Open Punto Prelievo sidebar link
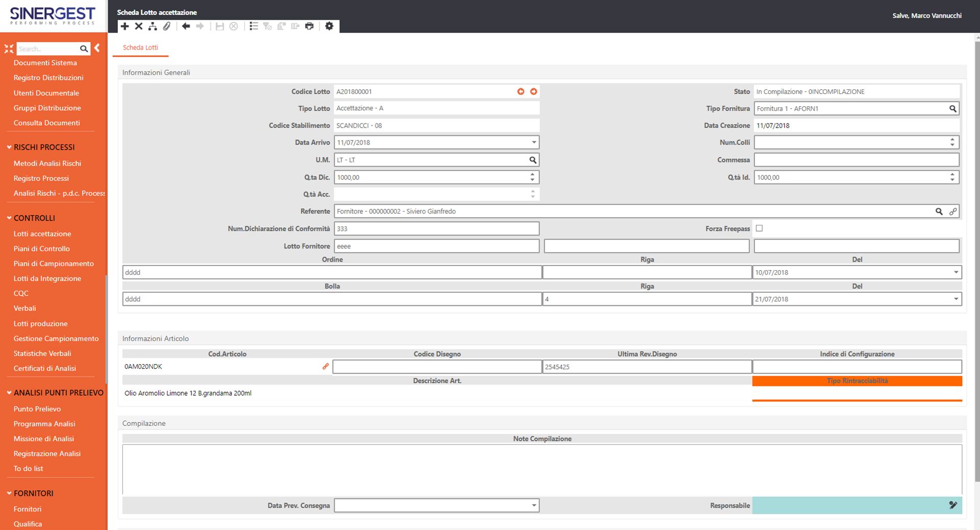This screenshot has width=980, height=530. (37, 409)
